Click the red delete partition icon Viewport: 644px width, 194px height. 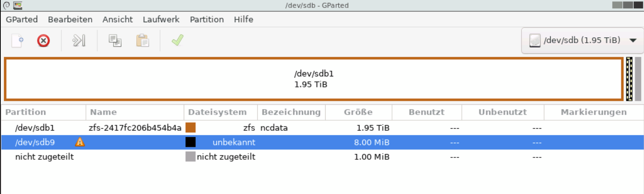click(44, 41)
